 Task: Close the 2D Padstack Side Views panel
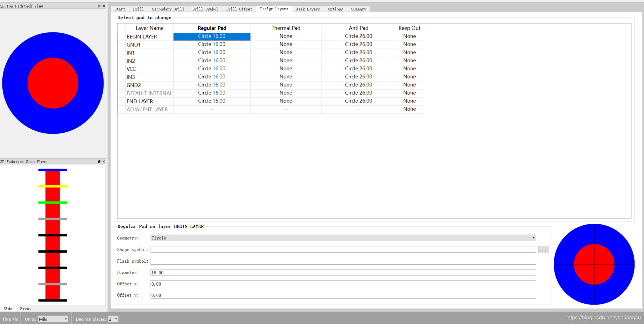[x=104, y=162]
